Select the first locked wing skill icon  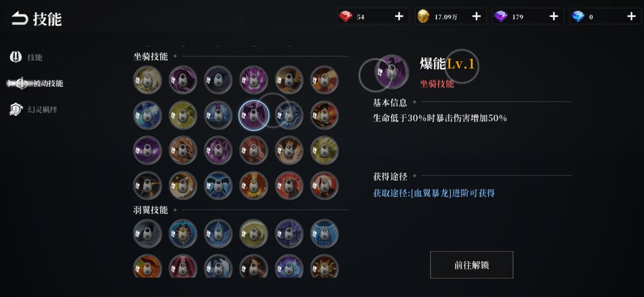coord(148,233)
